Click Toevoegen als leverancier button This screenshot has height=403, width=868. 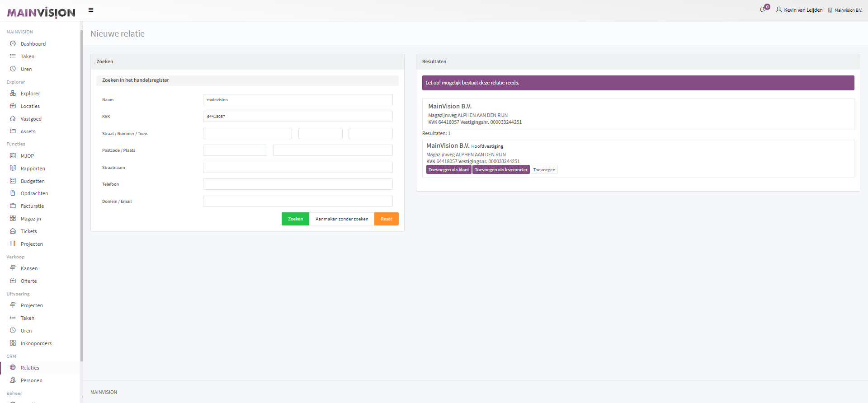pos(501,170)
